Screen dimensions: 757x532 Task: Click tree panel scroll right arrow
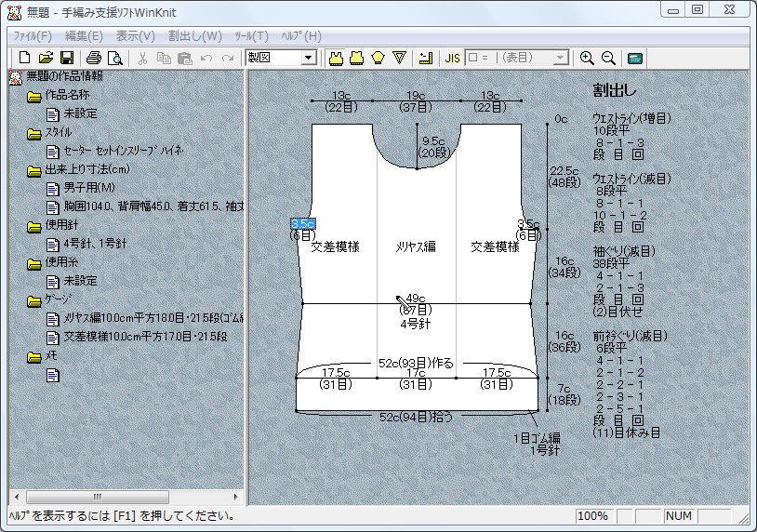click(x=235, y=497)
